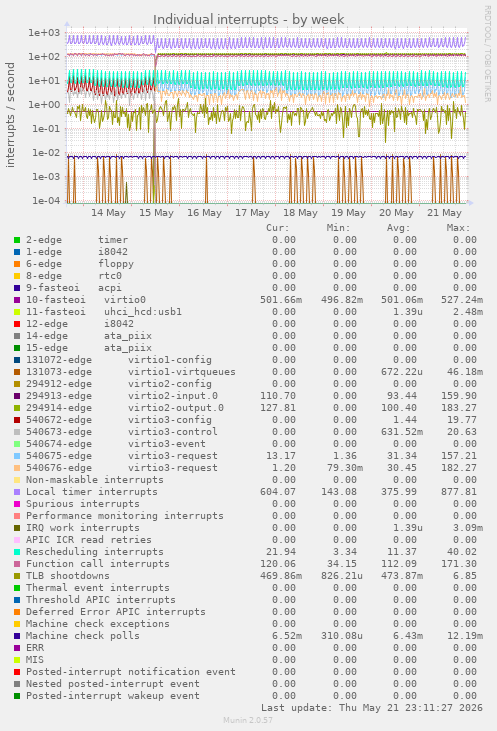Viewport: 497px width, 731px height.
Task: Click the virtio1-virtqueues max value '46.18m'
Action: point(465,372)
